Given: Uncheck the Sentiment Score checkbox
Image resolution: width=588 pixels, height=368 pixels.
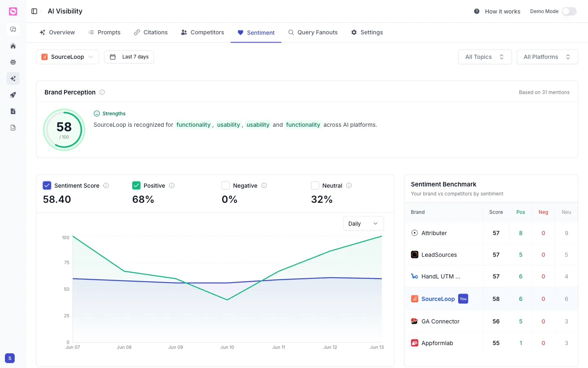Looking at the screenshot, I should [x=47, y=186].
